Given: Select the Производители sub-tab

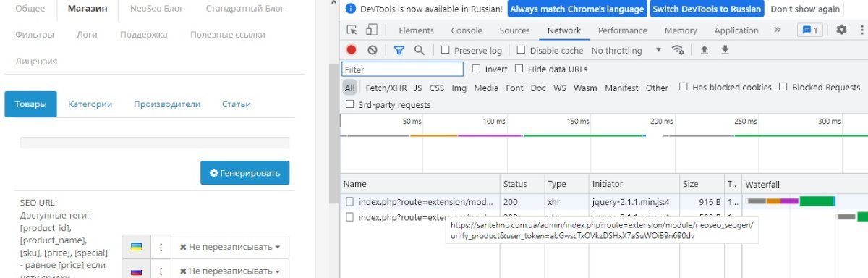Looking at the screenshot, I should pyautogui.click(x=167, y=104).
